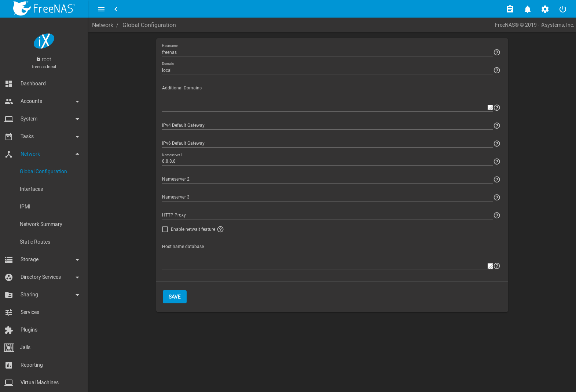Open alerts bell icon
Viewport: 576px width, 392px height.
click(528, 9)
